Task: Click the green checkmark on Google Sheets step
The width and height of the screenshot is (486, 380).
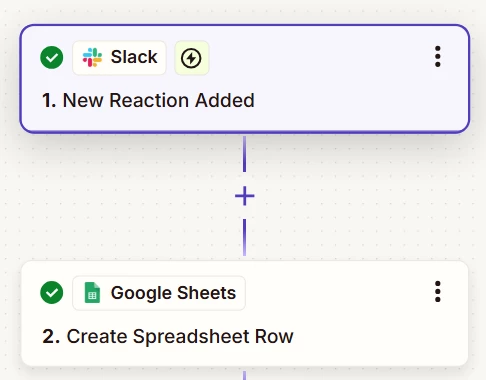Action: 52,292
